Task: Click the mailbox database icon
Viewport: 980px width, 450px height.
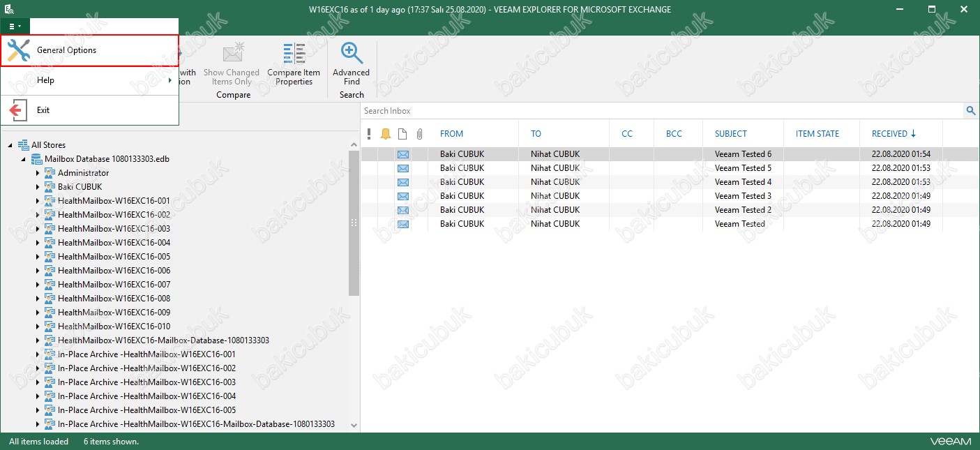Action: click(36, 159)
